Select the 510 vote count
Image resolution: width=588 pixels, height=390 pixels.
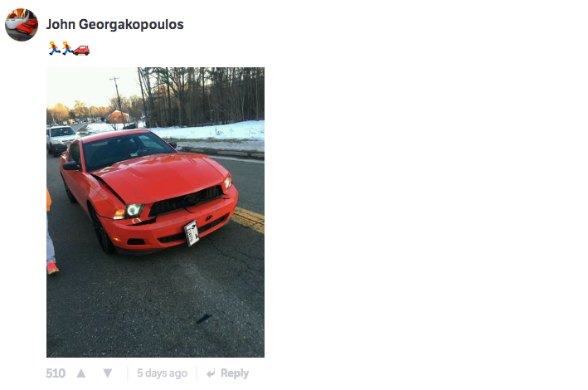click(x=56, y=373)
